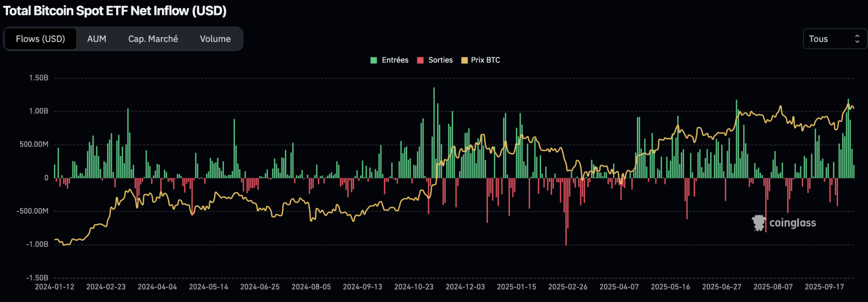
Task: Toggle the Entrées series label
Action: point(395,60)
